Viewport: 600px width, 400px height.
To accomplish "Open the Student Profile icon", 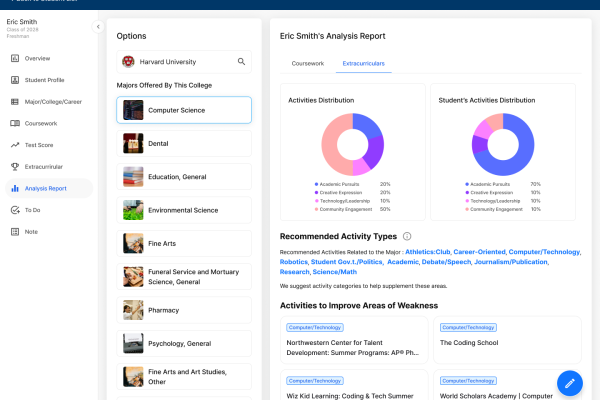I will click(x=15, y=80).
